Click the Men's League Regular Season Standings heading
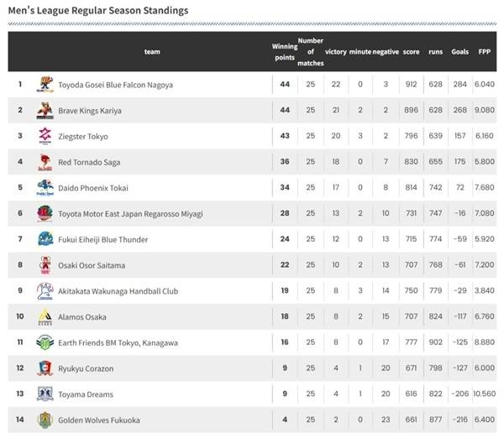Image resolution: width=504 pixels, height=438 pixels. pyautogui.click(x=98, y=11)
